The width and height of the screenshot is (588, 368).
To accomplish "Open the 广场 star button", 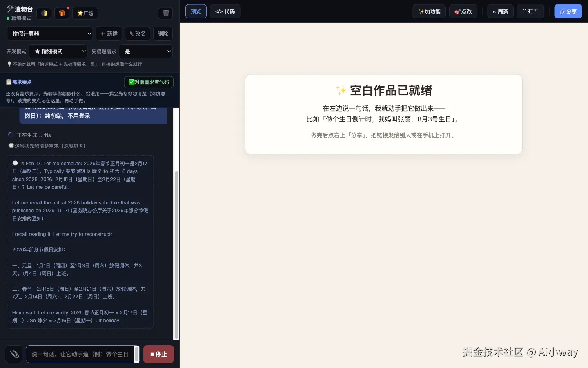I will point(85,13).
